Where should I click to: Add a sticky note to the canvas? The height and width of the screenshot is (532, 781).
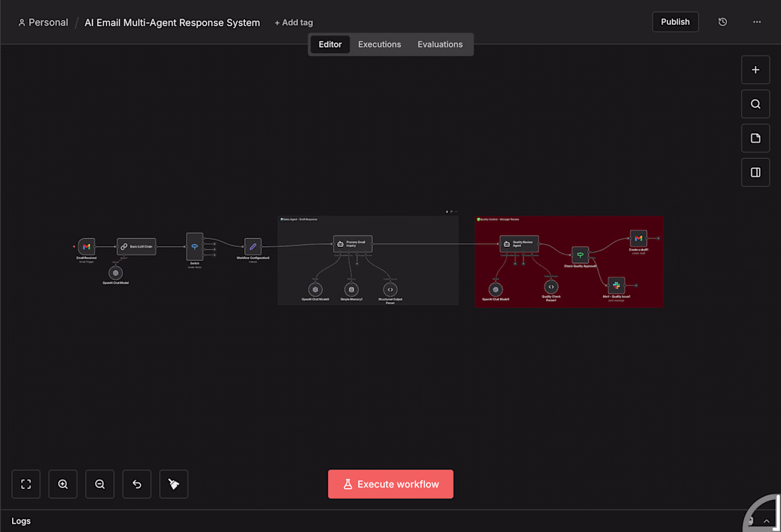(755, 138)
